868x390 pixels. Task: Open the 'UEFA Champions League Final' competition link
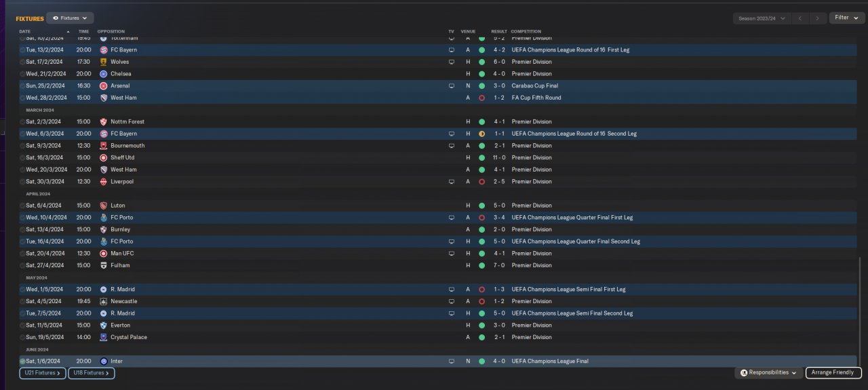point(550,362)
